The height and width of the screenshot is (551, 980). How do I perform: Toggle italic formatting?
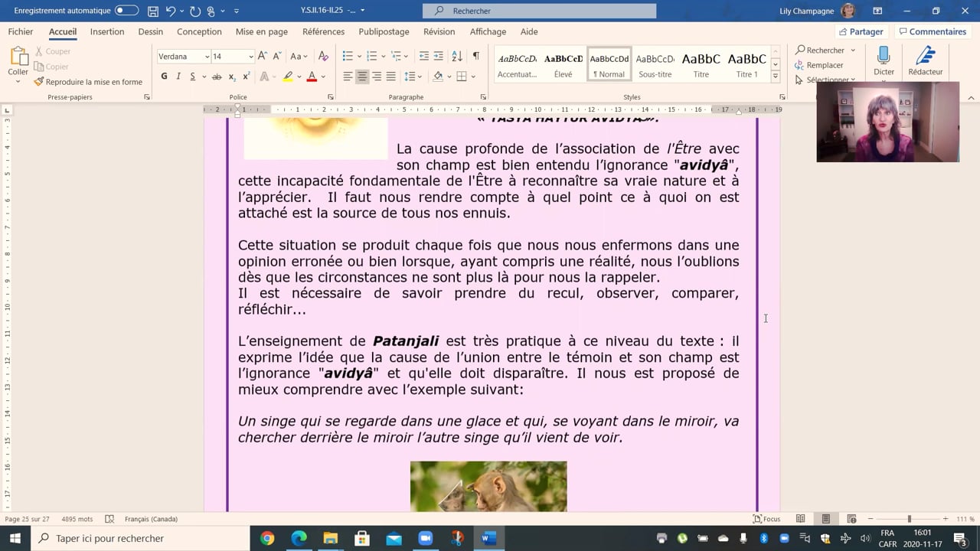[178, 77]
